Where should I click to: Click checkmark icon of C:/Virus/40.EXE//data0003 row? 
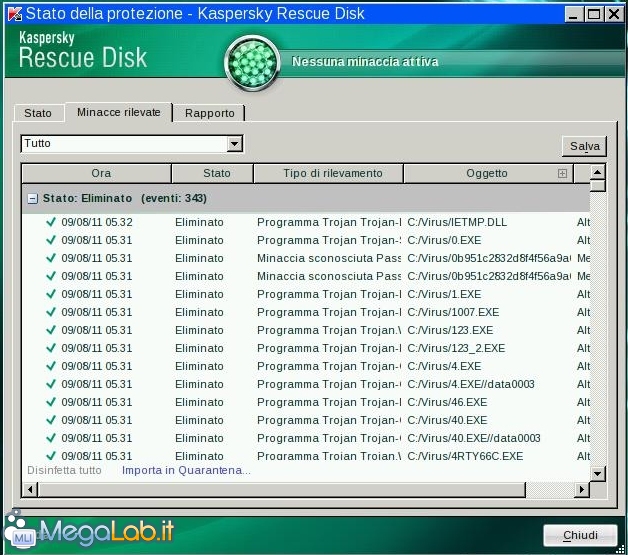point(51,438)
